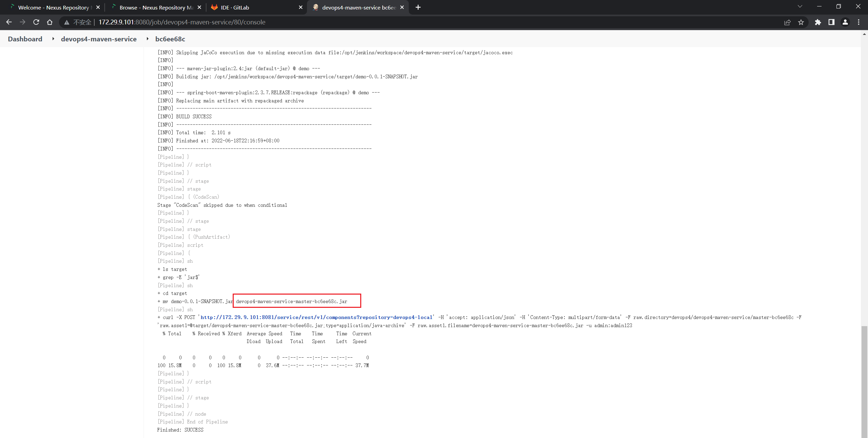Image resolution: width=868 pixels, height=438 pixels.
Task: Open the Nexus components upload URL link
Action: click(x=316, y=317)
